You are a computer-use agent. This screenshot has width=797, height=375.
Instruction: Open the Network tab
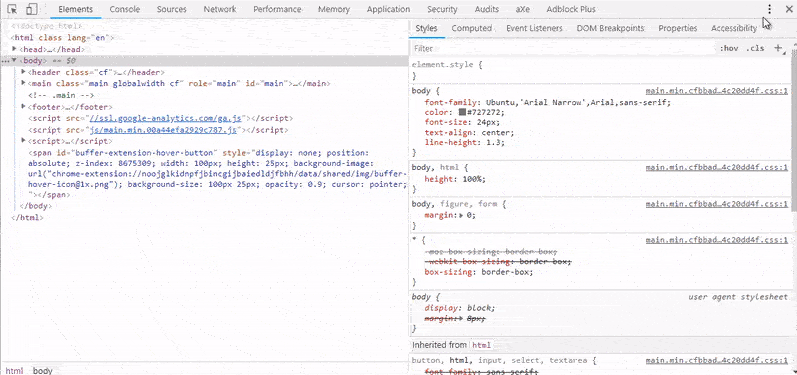point(220,9)
